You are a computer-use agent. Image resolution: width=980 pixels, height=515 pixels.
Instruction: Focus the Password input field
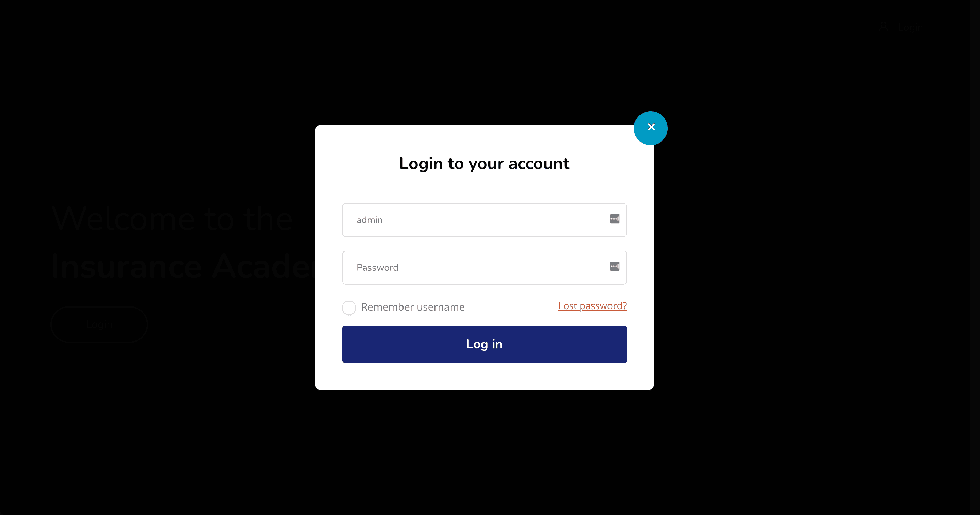click(484, 268)
